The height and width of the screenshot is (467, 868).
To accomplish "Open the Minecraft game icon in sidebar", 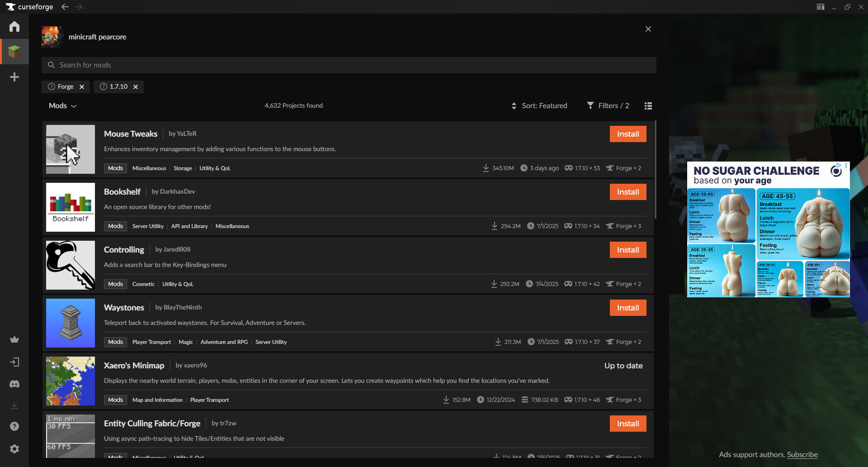I will tap(14, 52).
